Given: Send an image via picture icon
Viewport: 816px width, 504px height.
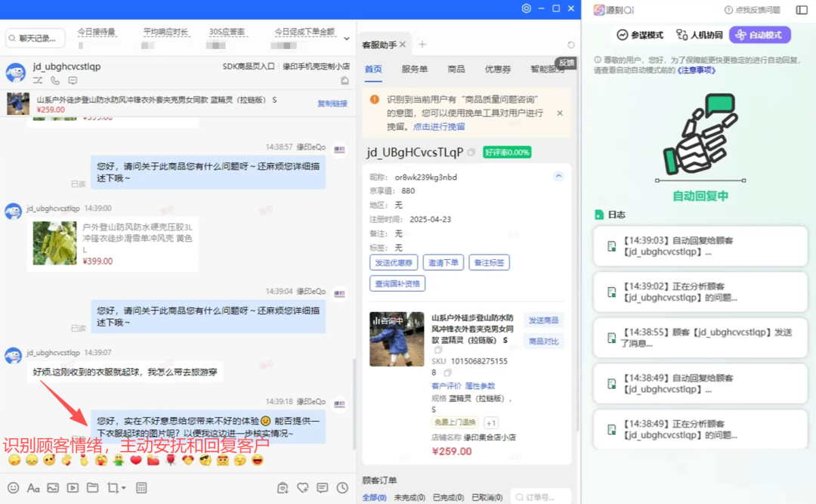Looking at the screenshot, I should [x=53, y=488].
